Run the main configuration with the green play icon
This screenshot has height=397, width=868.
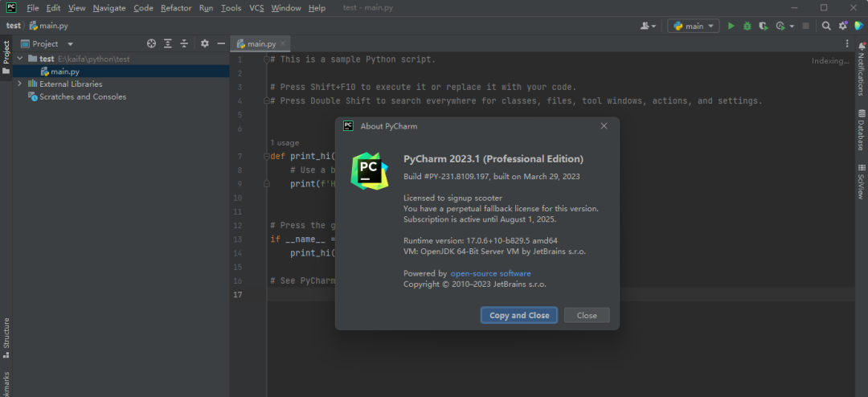(731, 26)
